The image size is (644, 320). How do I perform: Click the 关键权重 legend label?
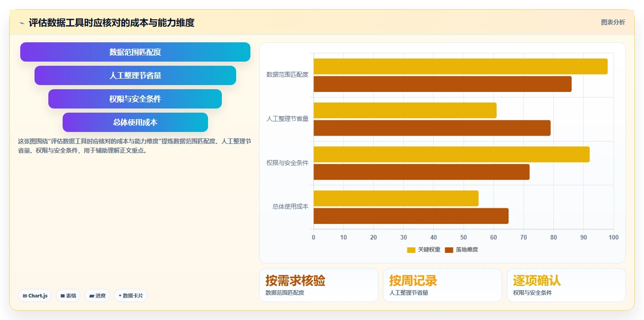[429, 250]
